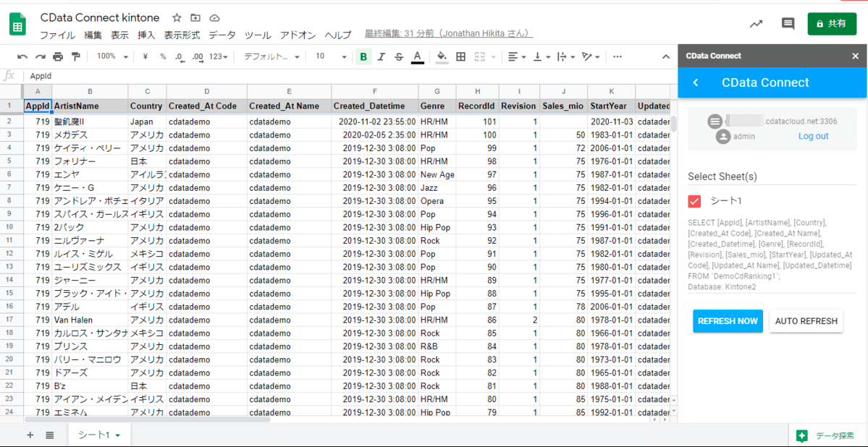The image size is (868, 447).
Task: Check the cloud save status icon
Action: [214, 17]
